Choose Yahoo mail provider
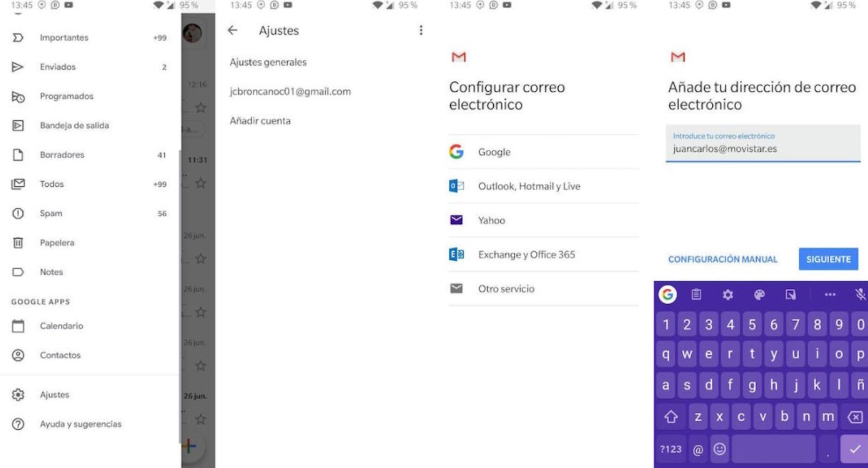868x468 pixels. tap(543, 220)
